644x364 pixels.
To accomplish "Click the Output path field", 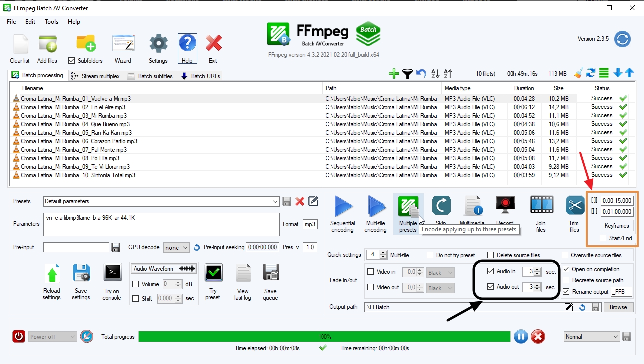I will coord(464,307).
